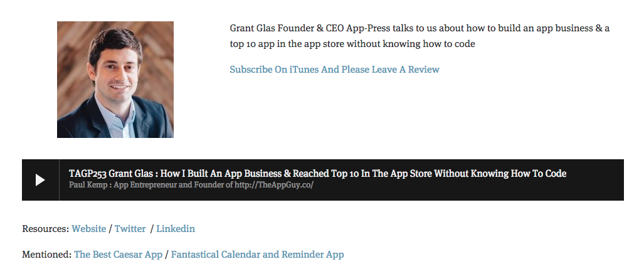Open Subscribe On iTunes link
644x269 pixels.
pos(334,70)
